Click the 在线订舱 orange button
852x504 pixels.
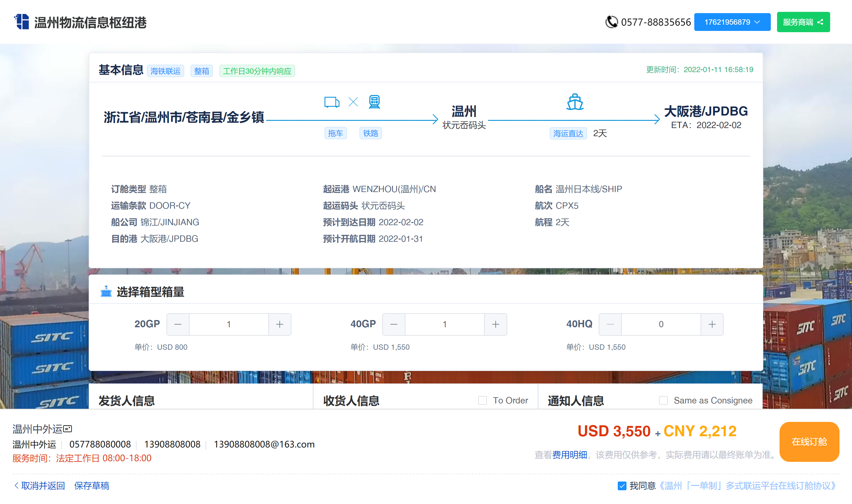point(809,442)
